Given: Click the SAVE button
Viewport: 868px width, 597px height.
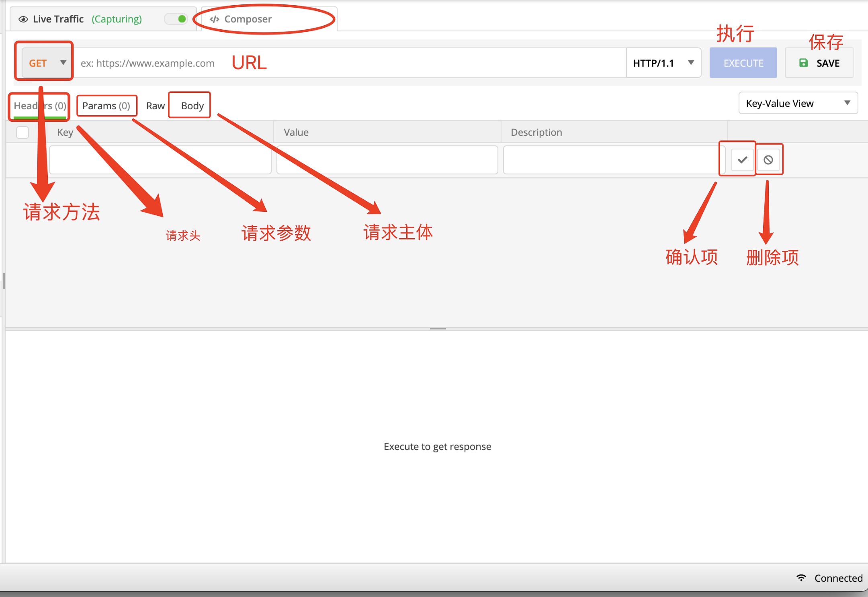Looking at the screenshot, I should point(819,63).
